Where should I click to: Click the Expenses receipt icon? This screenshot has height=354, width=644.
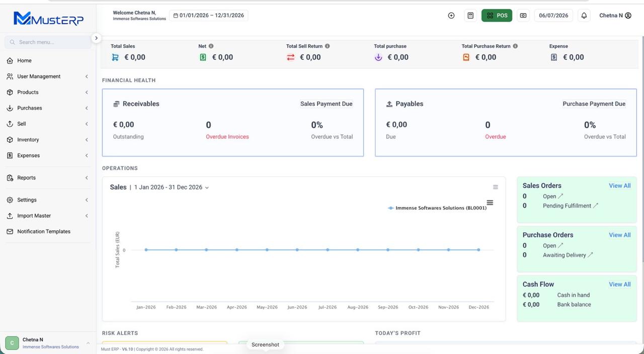click(x=10, y=155)
